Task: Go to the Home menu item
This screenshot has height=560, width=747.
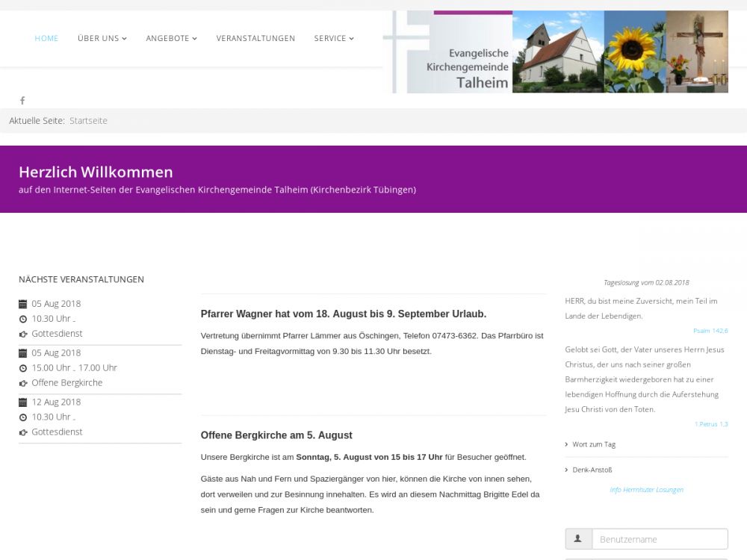Action: pos(46,38)
